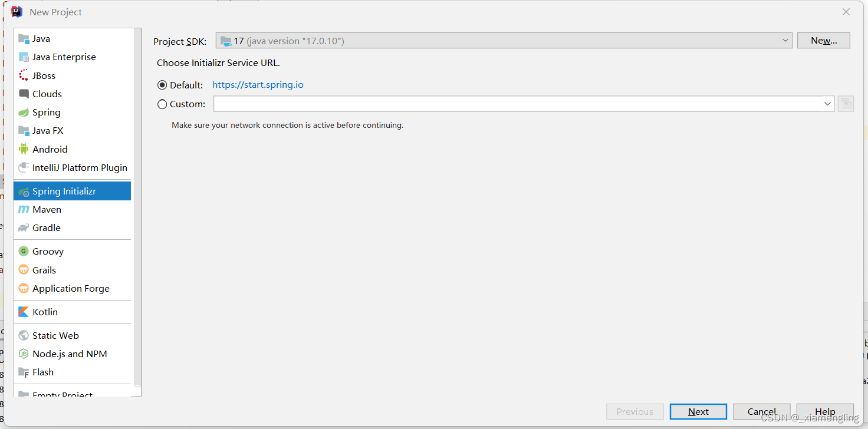Click the network connection notice text
The image size is (868, 429).
click(x=288, y=126)
